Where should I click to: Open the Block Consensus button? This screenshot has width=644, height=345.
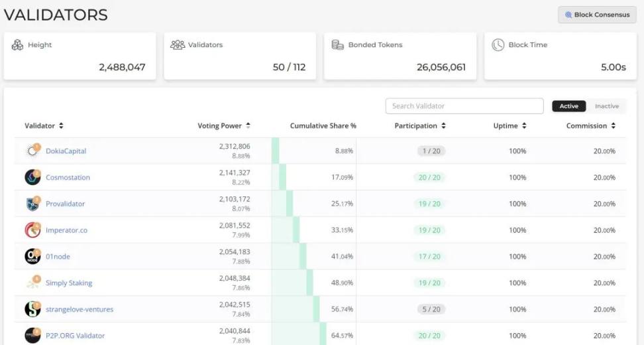pyautogui.click(x=597, y=15)
